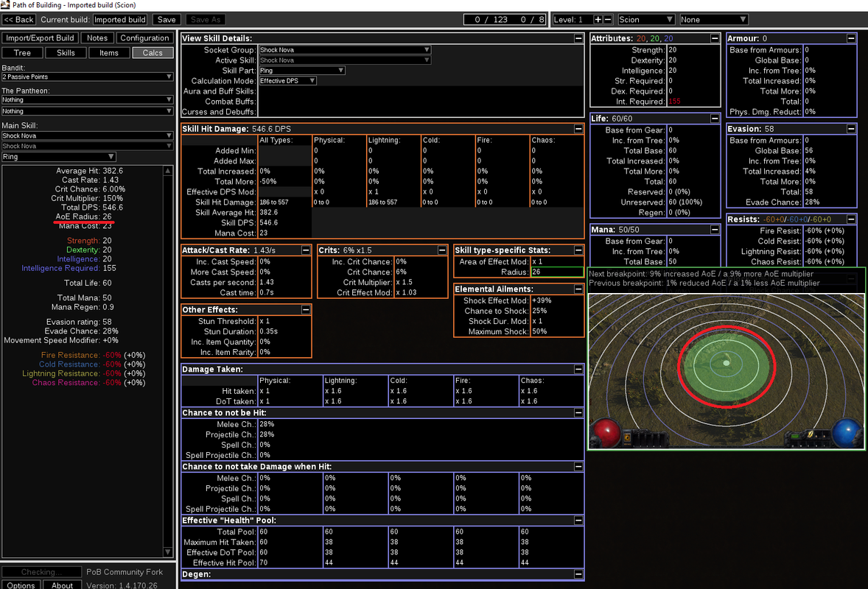Collapse the Evasion section

click(851, 129)
